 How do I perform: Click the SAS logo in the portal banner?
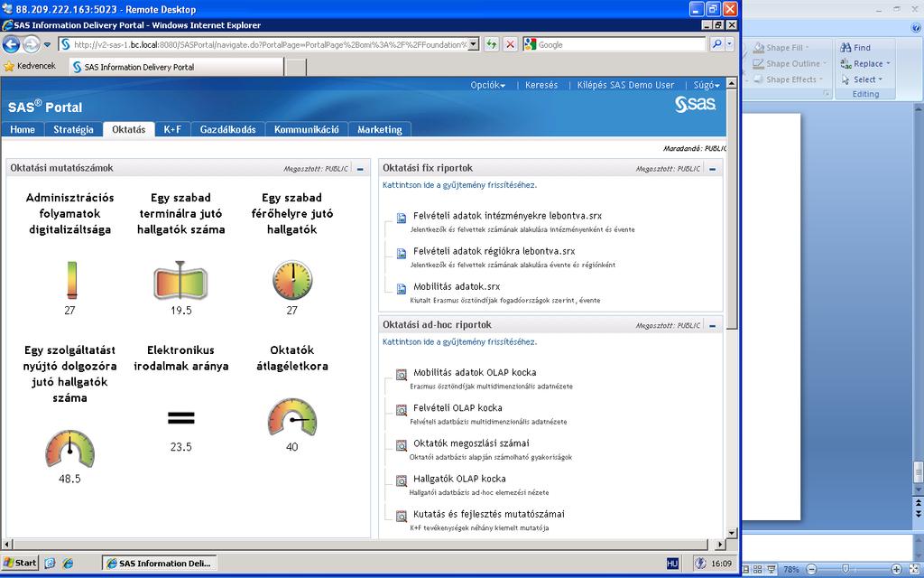click(695, 105)
